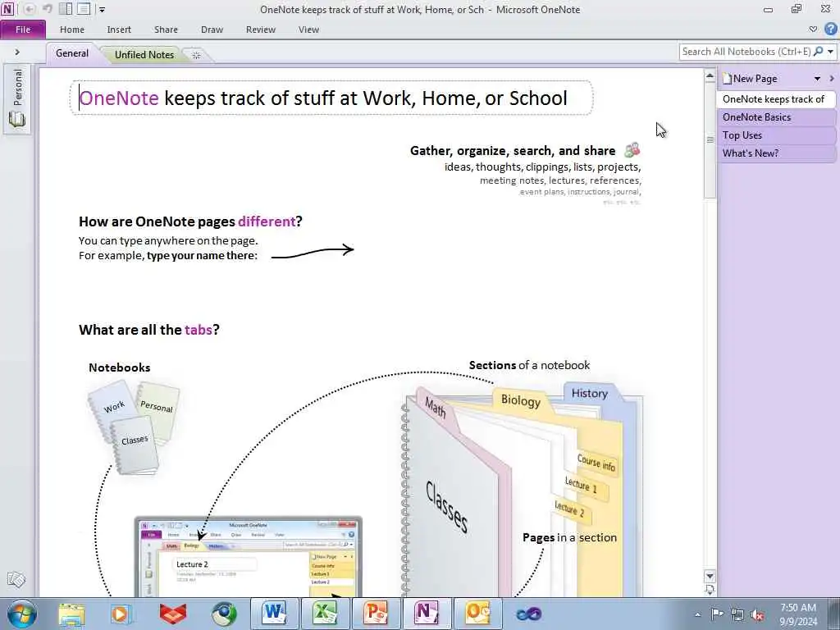Open the File tab

(x=23, y=30)
